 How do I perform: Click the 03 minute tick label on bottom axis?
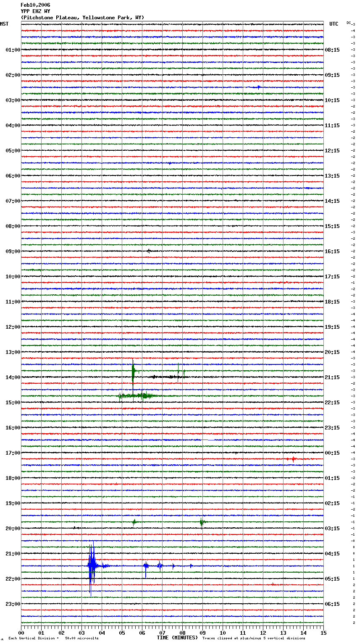(81, 633)
